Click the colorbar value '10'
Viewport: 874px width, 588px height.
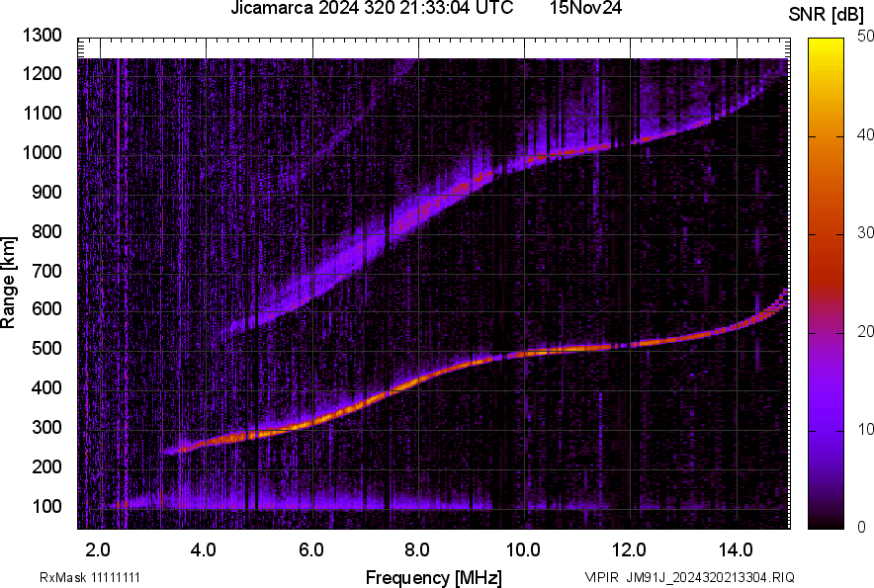[865, 429]
